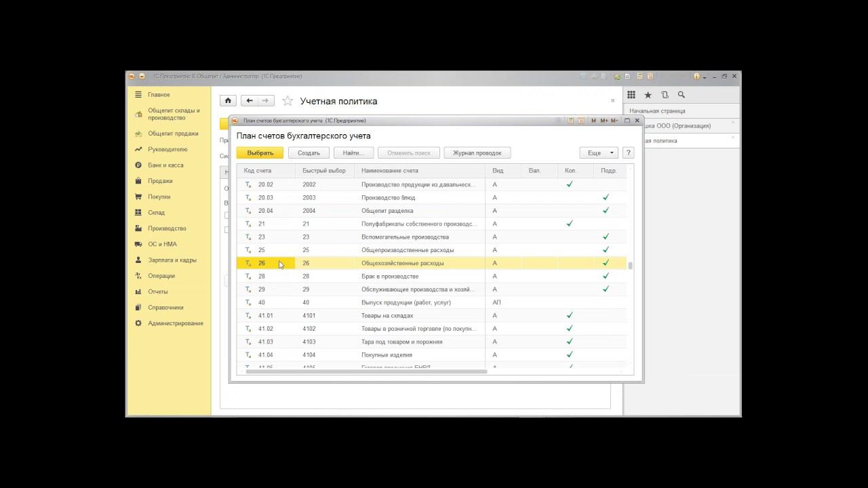Open the history icon in tools panel

click(665, 95)
